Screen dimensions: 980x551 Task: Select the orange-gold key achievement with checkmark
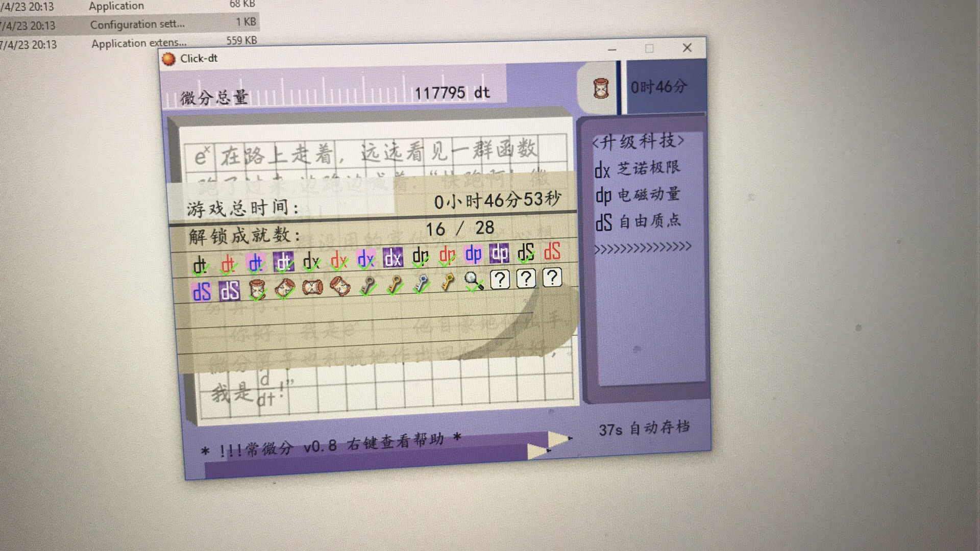click(x=395, y=284)
